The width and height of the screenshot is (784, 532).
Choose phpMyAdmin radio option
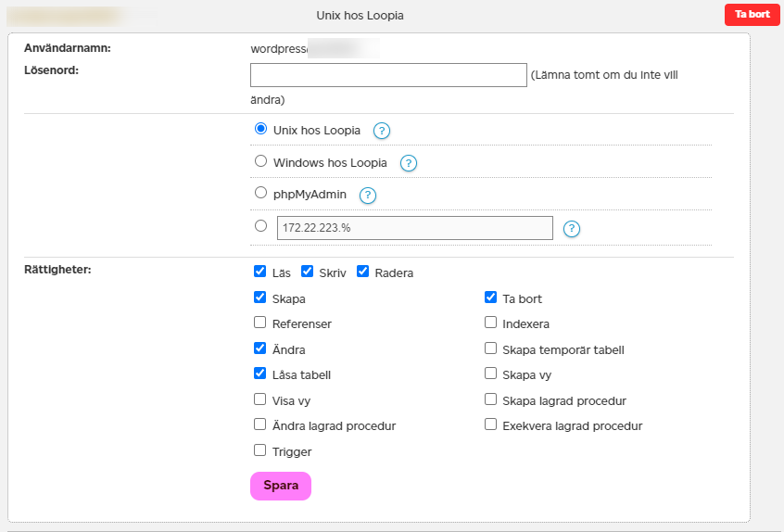pos(260,193)
